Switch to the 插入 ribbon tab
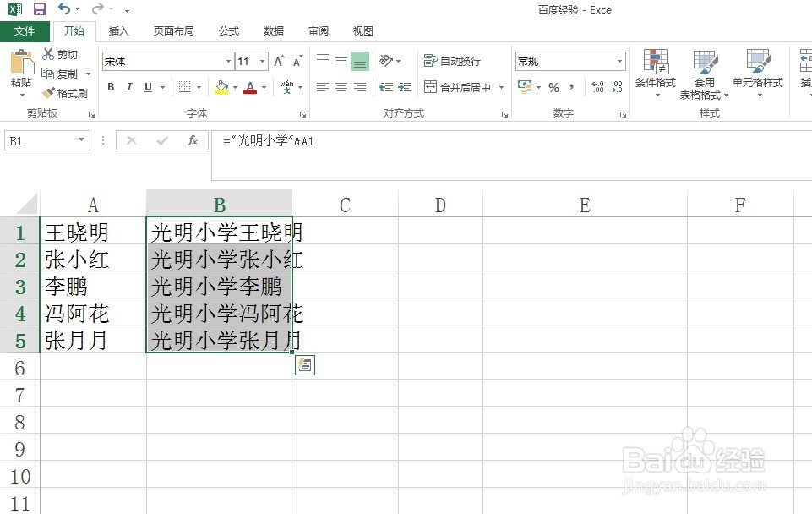Viewport: 812px width, 514px height. click(x=117, y=30)
